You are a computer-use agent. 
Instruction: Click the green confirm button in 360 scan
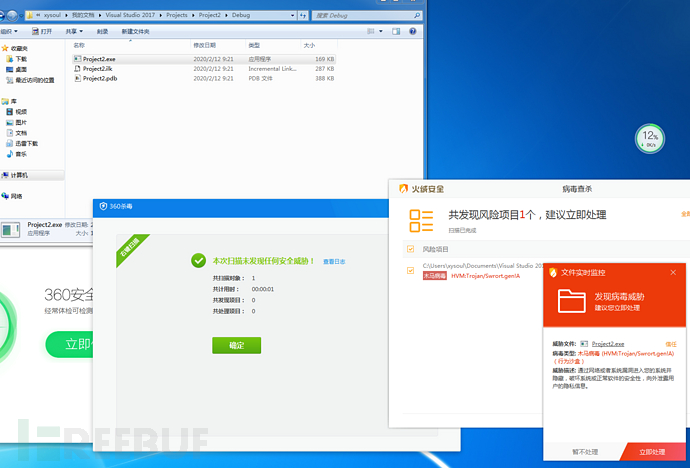click(236, 345)
